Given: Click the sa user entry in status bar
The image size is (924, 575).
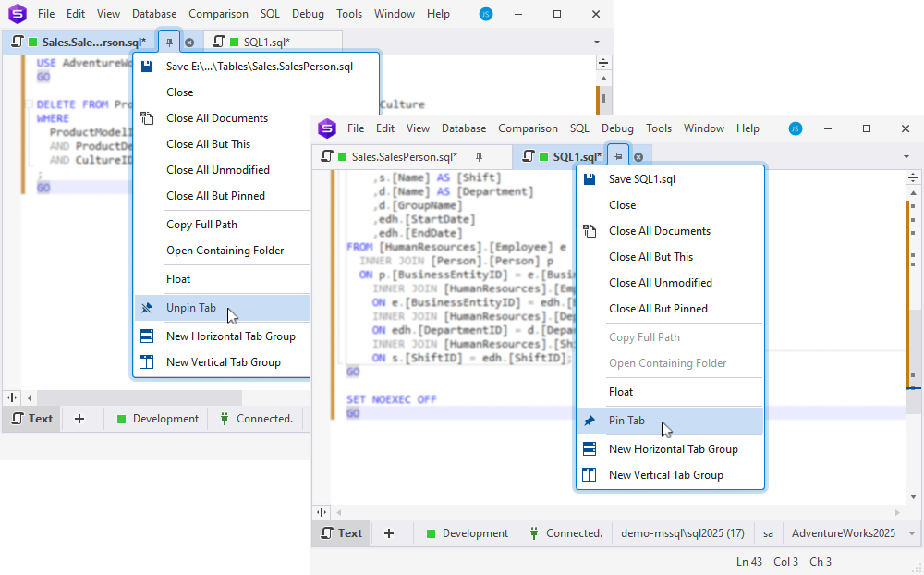Looking at the screenshot, I should point(768,533).
